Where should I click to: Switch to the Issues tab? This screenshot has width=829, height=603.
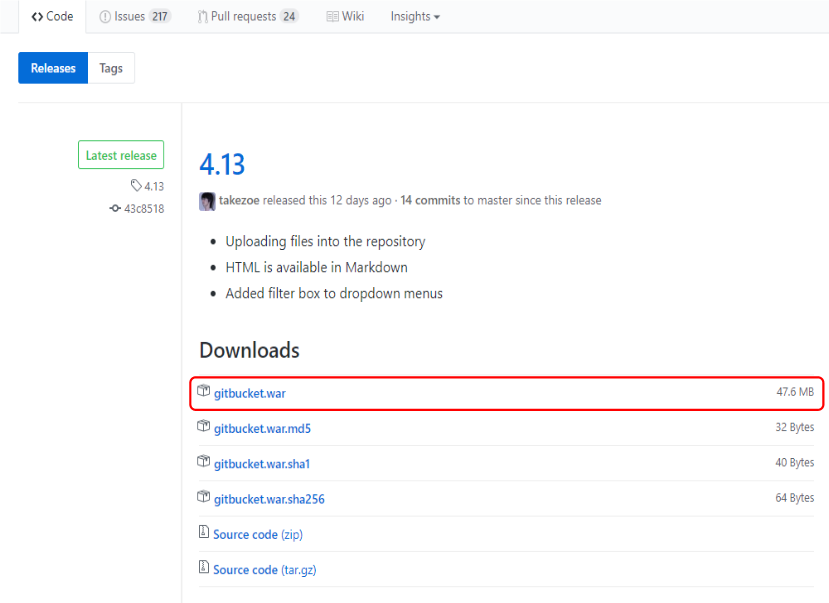pyautogui.click(x=135, y=16)
